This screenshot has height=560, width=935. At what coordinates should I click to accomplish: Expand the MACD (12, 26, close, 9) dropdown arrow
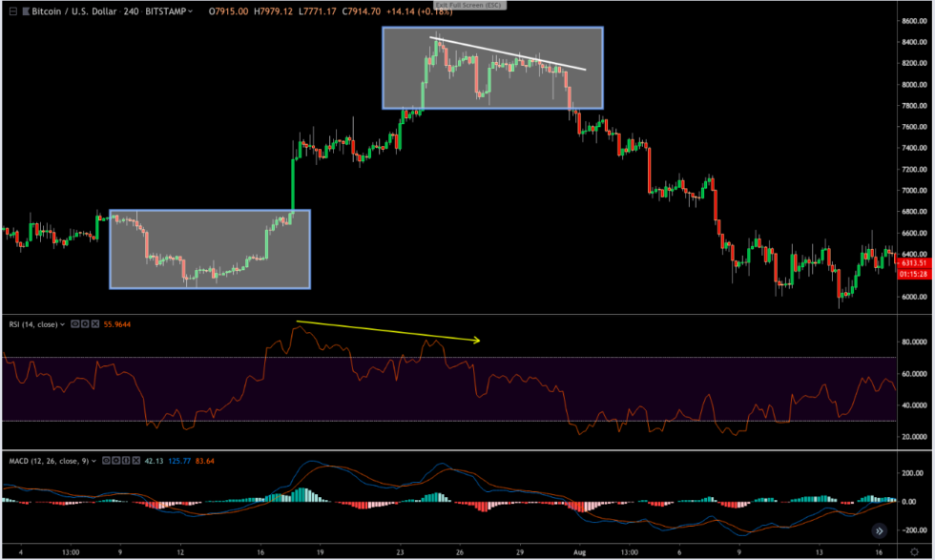pyautogui.click(x=93, y=459)
